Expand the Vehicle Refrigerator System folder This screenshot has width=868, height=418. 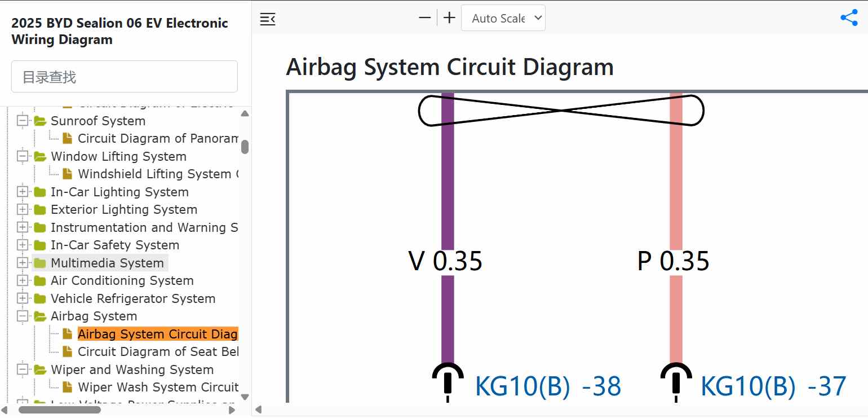tap(23, 298)
